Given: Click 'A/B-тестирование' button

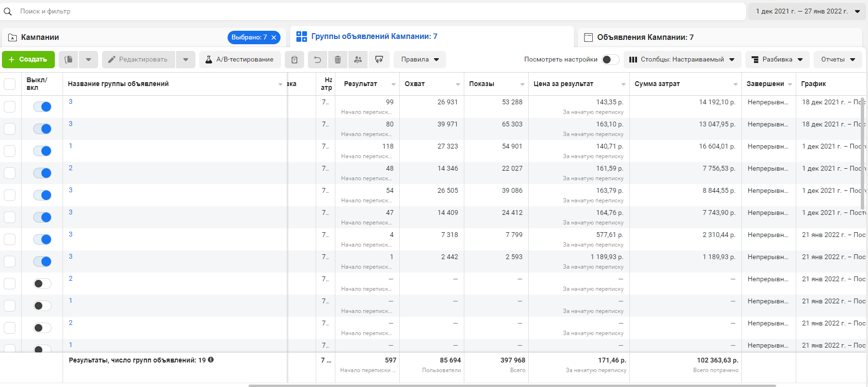Looking at the screenshot, I should click(240, 60).
